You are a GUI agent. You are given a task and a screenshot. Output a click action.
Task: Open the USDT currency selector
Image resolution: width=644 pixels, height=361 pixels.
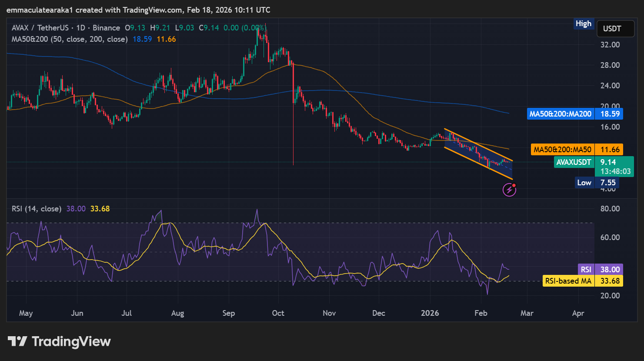615,28
